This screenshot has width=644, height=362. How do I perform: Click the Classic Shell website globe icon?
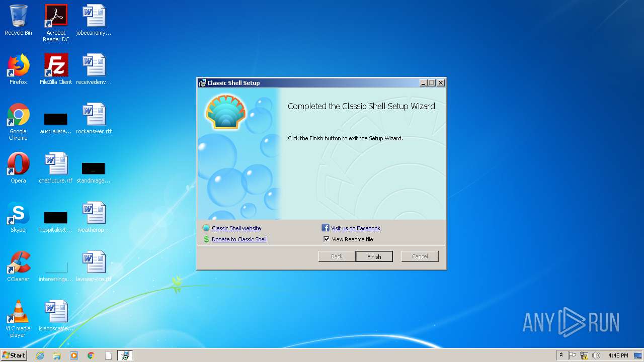pyautogui.click(x=206, y=228)
